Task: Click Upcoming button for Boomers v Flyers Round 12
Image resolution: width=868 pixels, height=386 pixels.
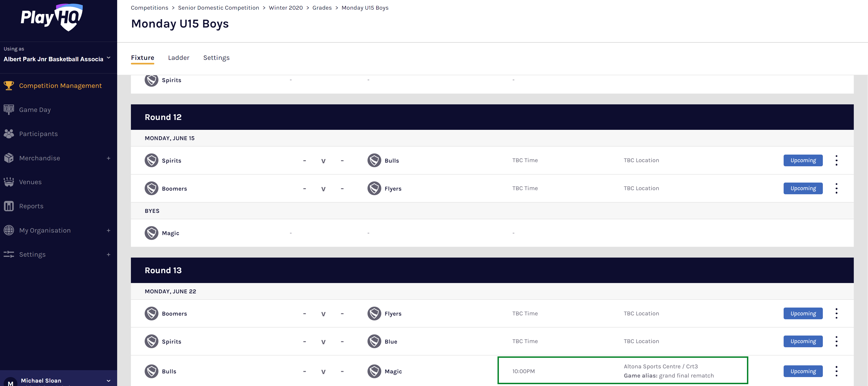Action: click(x=803, y=189)
